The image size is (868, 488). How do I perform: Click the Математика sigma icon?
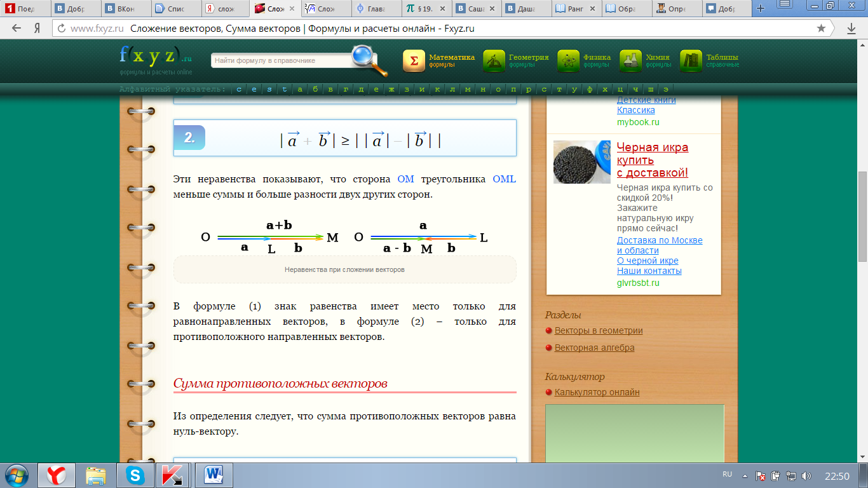(414, 61)
